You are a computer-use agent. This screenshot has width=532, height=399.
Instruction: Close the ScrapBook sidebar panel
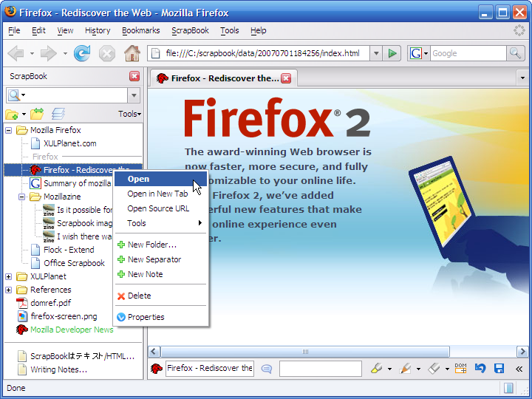tap(134, 76)
